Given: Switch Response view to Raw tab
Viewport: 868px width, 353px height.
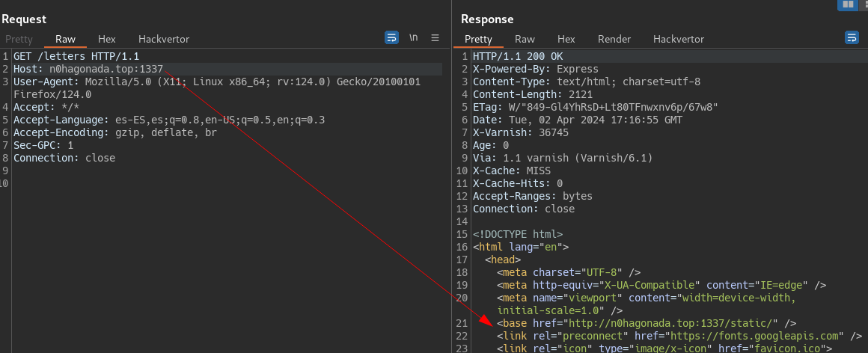Looking at the screenshot, I should coord(525,39).
